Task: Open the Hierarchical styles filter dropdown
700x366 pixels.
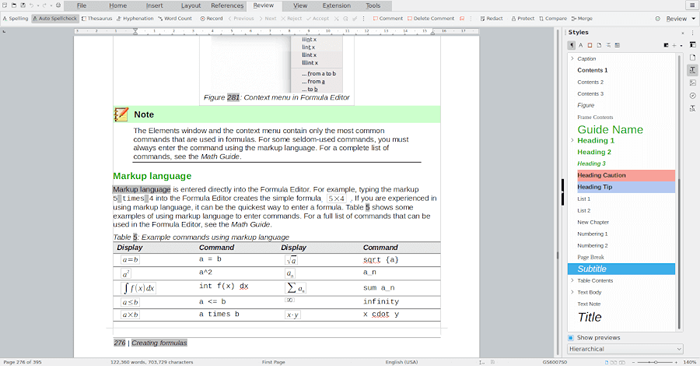Action: coord(625,349)
